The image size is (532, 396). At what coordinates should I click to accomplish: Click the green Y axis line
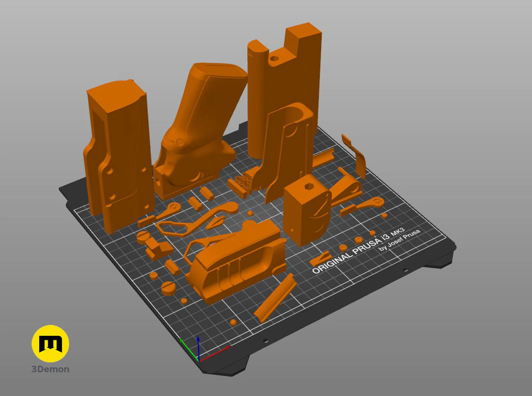[188, 349]
